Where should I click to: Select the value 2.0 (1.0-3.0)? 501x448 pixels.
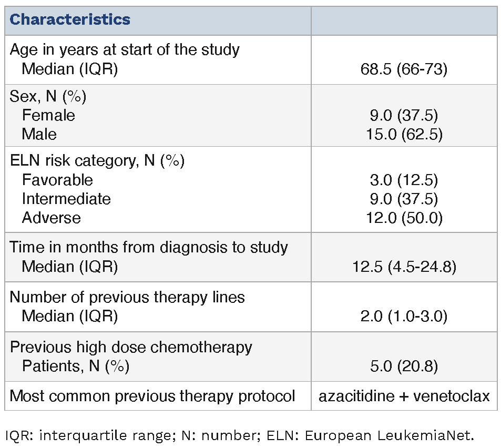[x=404, y=316]
